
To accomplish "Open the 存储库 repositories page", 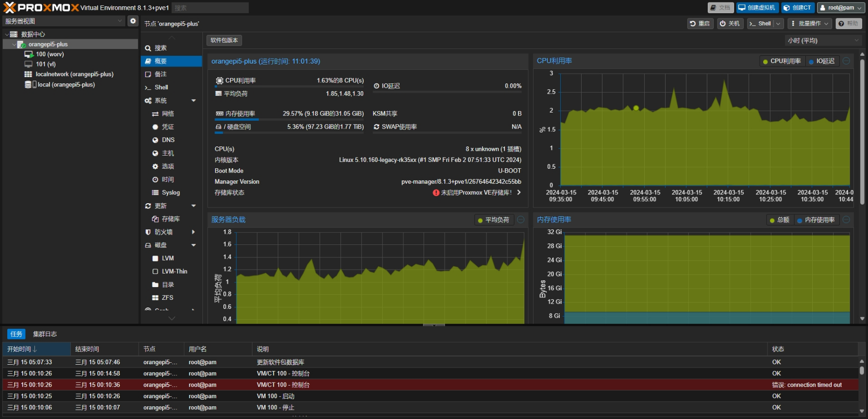I will (x=170, y=219).
